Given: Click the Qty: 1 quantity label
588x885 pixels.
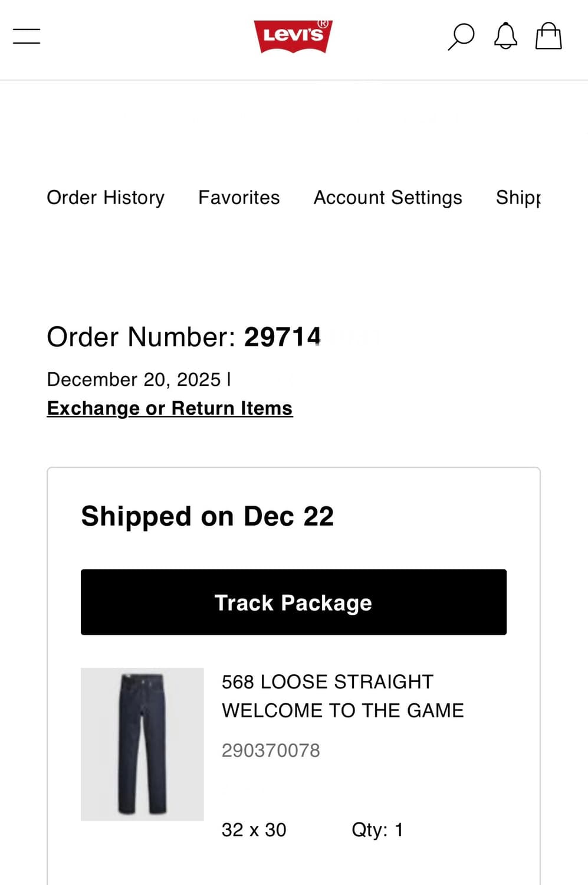Looking at the screenshot, I should [377, 830].
